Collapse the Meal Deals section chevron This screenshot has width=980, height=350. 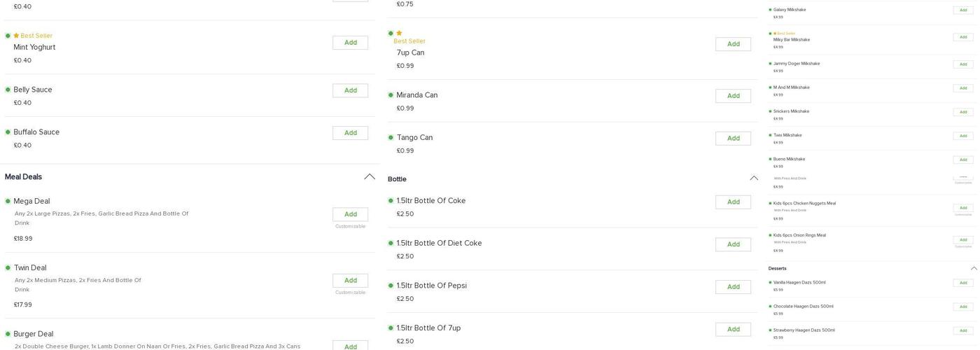[370, 176]
